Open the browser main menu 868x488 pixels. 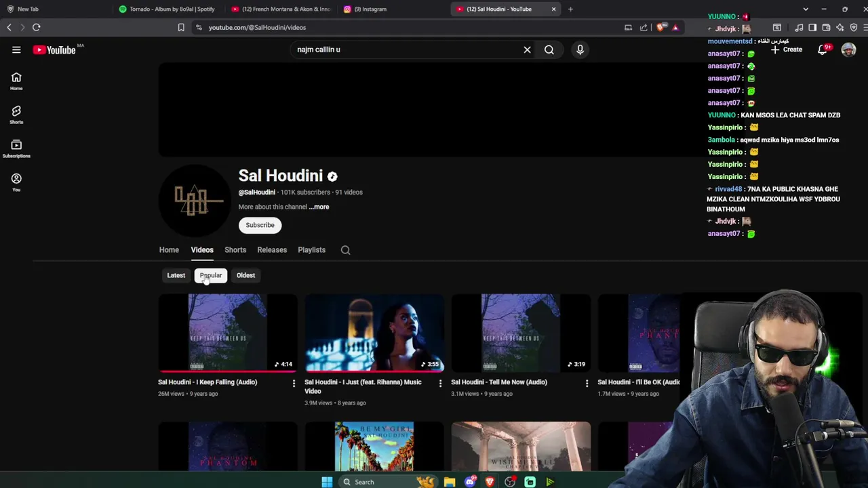pyautogui.click(x=865, y=27)
